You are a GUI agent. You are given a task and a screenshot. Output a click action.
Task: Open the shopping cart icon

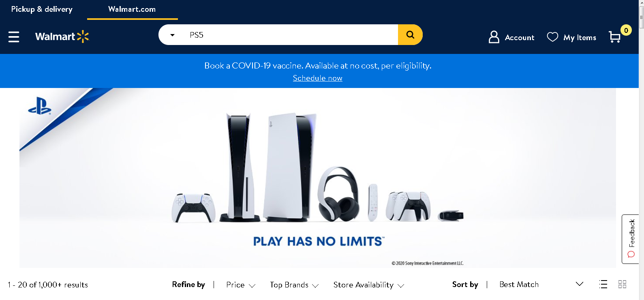pos(615,37)
